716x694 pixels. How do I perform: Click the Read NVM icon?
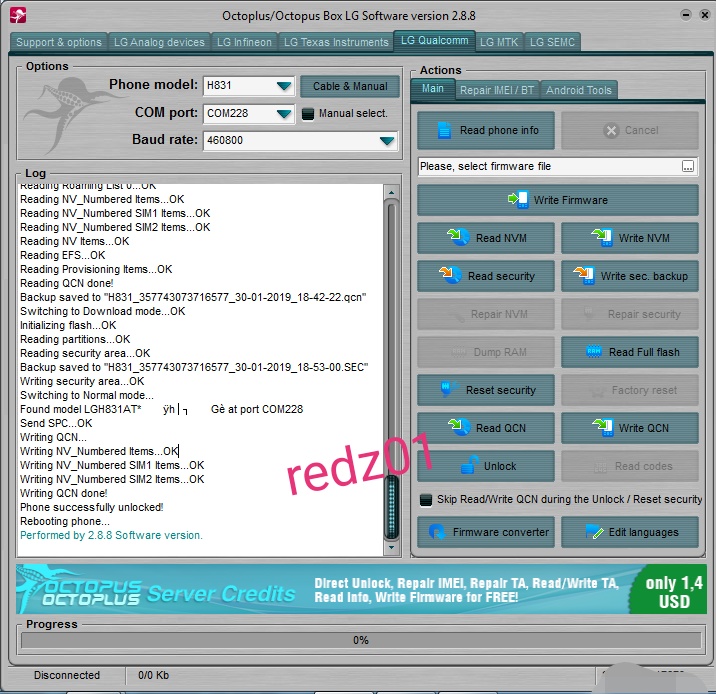click(x=458, y=237)
